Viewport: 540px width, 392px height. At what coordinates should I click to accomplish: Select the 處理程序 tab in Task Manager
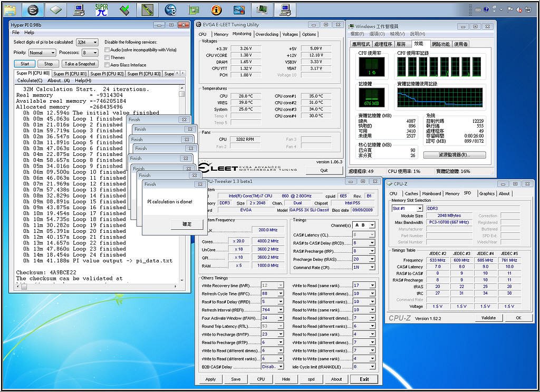(x=383, y=44)
